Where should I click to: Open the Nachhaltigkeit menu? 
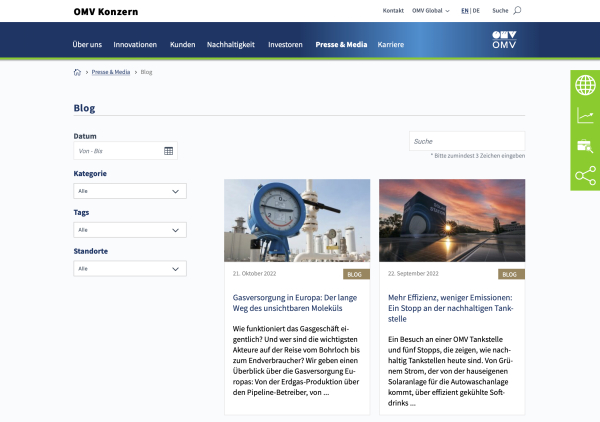tap(230, 45)
